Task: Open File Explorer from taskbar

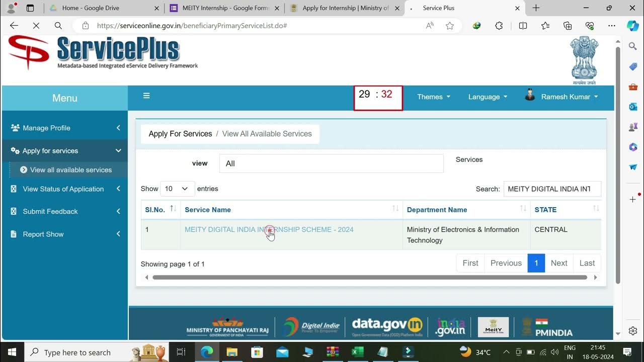Action: point(231,352)
